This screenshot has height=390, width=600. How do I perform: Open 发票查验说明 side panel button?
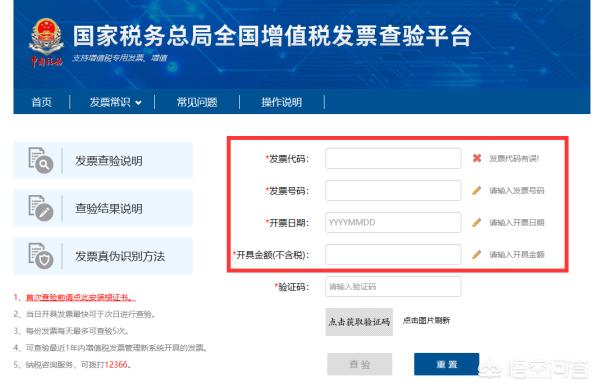click(103, 160)
